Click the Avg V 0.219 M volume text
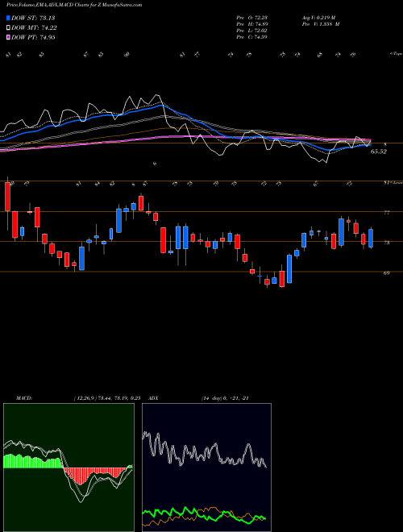Image resolution: width=403 pixels, height=532 pixels. [x=318, y=18]
